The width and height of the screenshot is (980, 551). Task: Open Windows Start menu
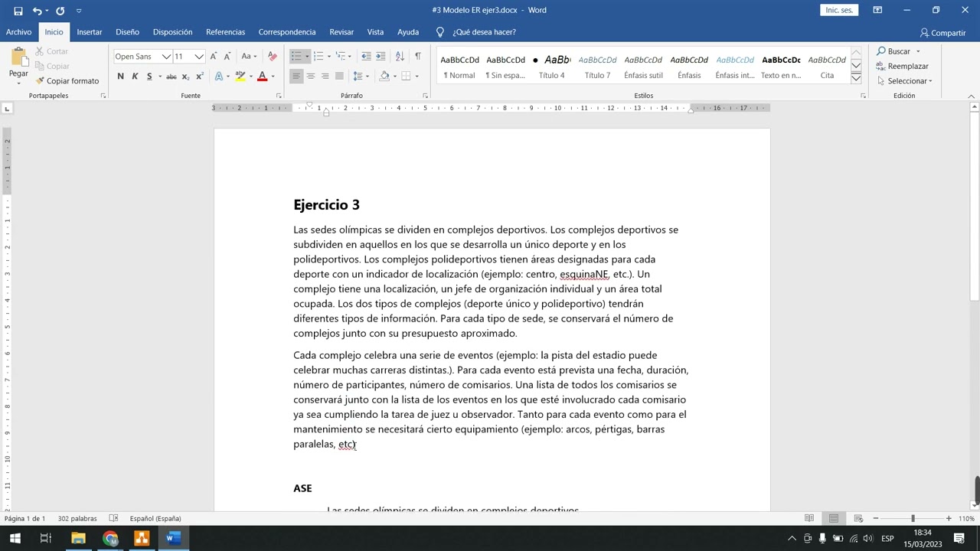click(15, 539)
